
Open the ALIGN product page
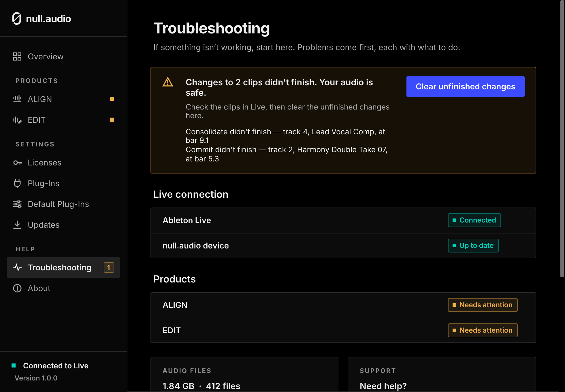click(63, 99)
